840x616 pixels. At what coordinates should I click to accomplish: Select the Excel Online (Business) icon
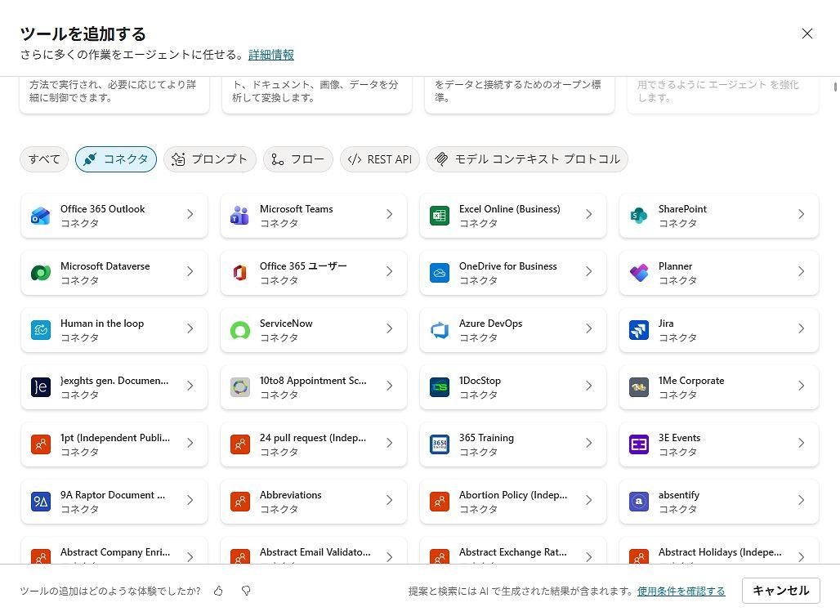(440, 216)
